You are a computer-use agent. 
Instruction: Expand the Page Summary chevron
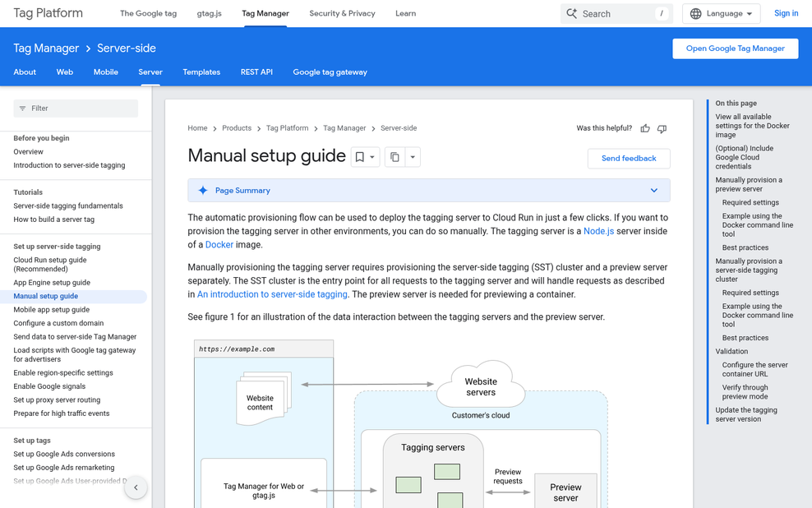coord(654,191)
